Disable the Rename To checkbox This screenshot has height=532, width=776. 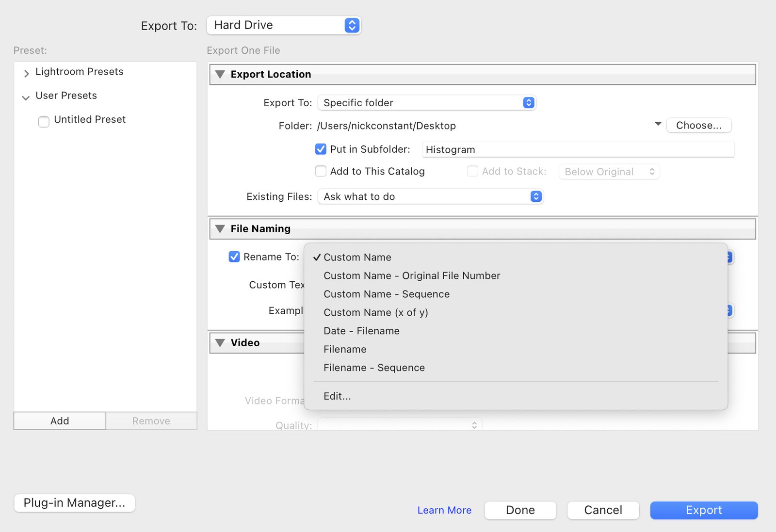[234, 257]
